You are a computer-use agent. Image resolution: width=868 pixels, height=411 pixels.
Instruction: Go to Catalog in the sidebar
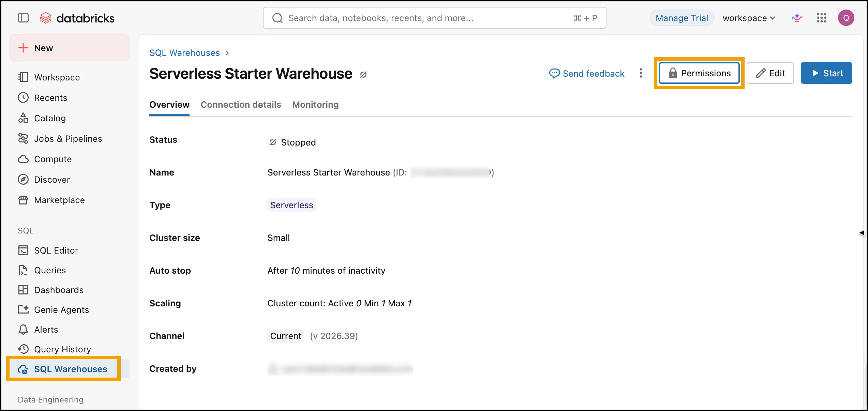(x=70, y=118)
